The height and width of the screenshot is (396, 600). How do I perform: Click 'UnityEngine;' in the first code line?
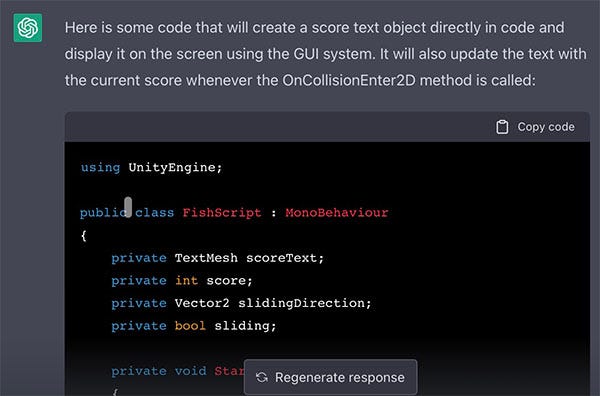tap(175, 168)
